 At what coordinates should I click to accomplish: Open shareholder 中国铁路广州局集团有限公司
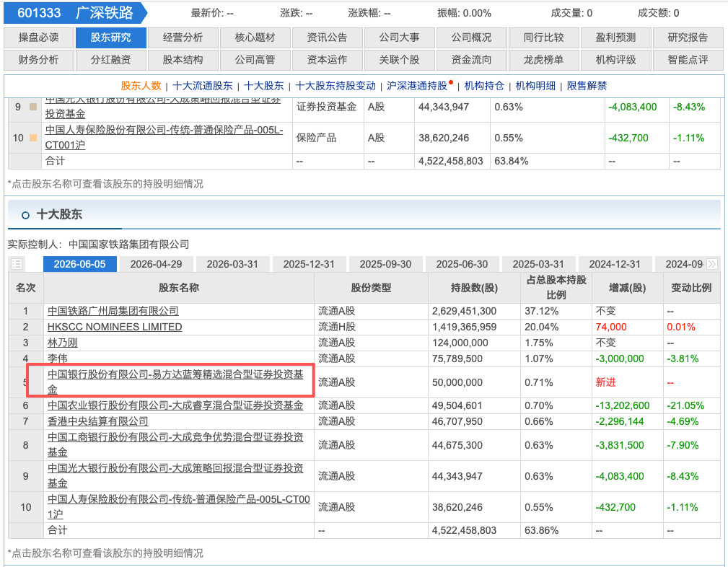tap(113, 311)
